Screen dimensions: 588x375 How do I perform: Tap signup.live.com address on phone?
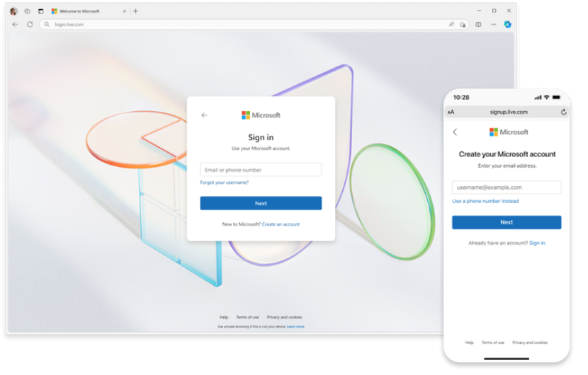coord(509,112)
